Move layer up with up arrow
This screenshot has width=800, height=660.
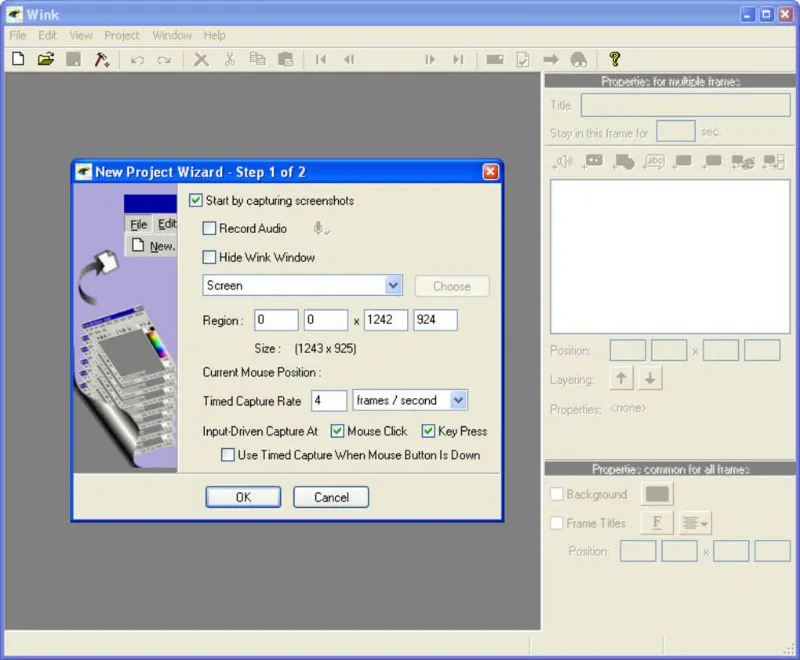click(621, 378)
